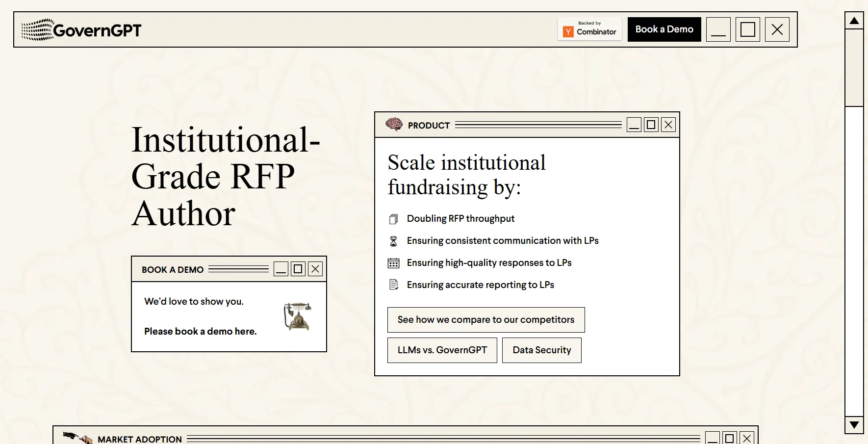Image resolution: width=868 pixels, height=444 pixels.
Task: Click the report icon beside accurate reporting
Action: pyautogui.click(x=393, y=285)
